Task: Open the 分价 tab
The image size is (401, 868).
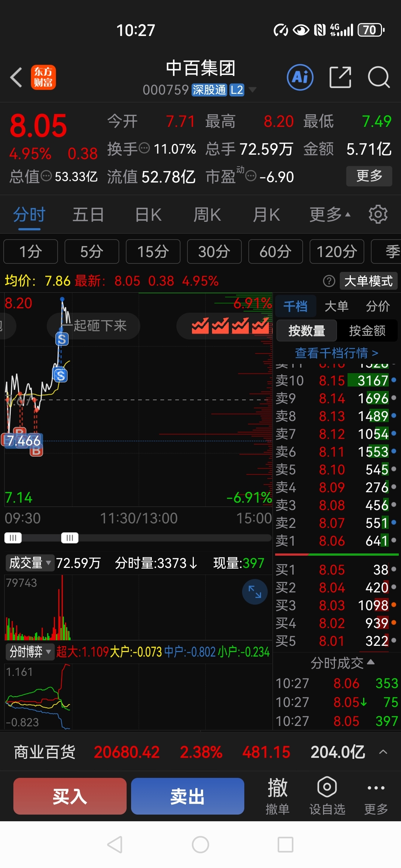Action: [x=378, y=306]
